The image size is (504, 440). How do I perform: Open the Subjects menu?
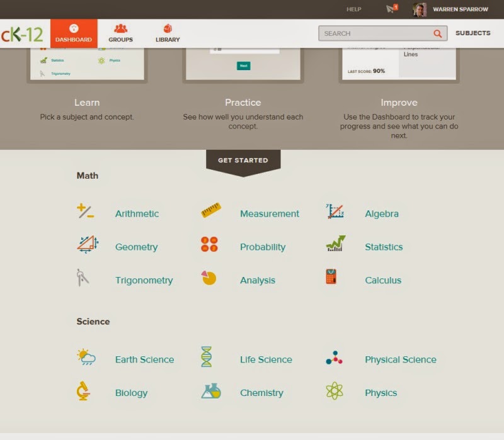click(x=473, y=33)
